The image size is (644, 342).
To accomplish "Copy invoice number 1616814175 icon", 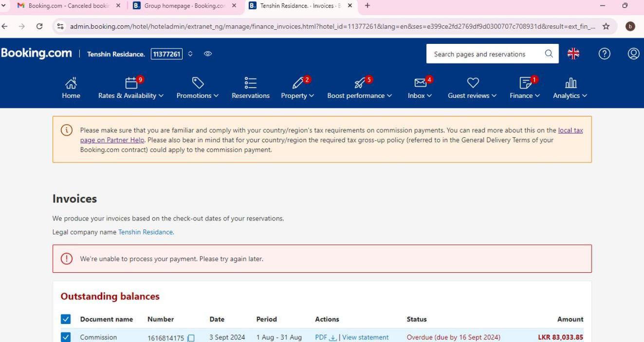I will 191,338.
